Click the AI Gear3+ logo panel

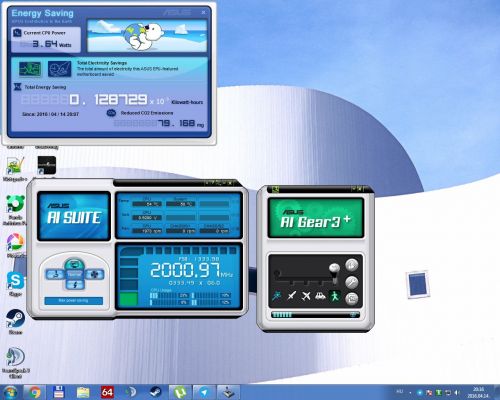click(x=315, y=218)
